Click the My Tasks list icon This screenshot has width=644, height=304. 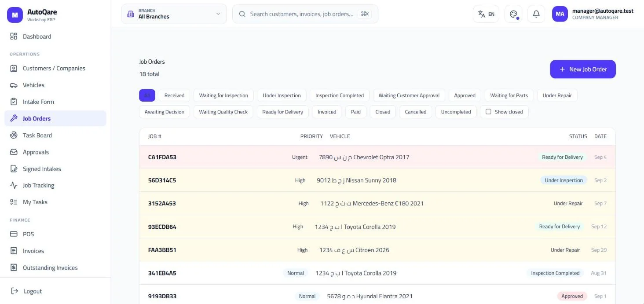pyautogui.click(x=14, y=202)
